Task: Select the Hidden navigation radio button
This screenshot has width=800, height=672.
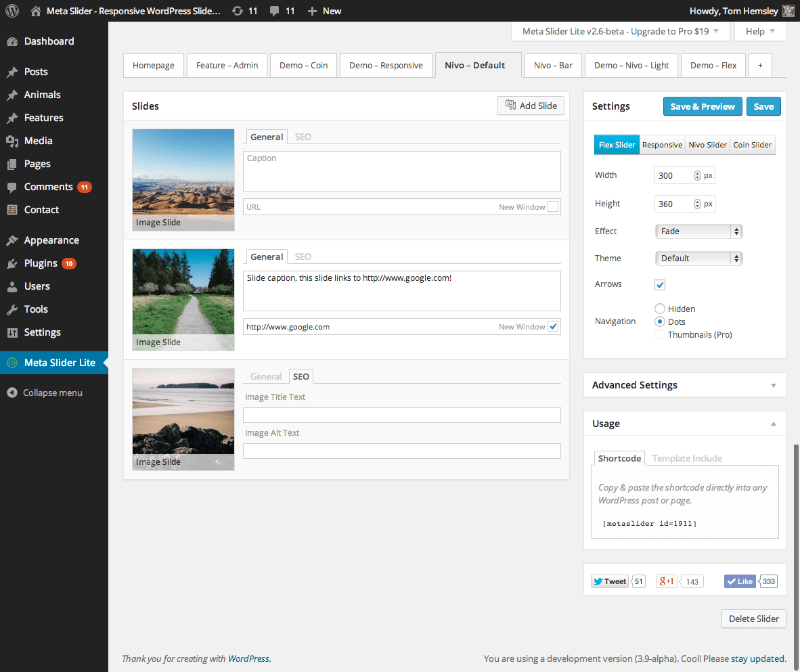Action: [x=660, y=309]
